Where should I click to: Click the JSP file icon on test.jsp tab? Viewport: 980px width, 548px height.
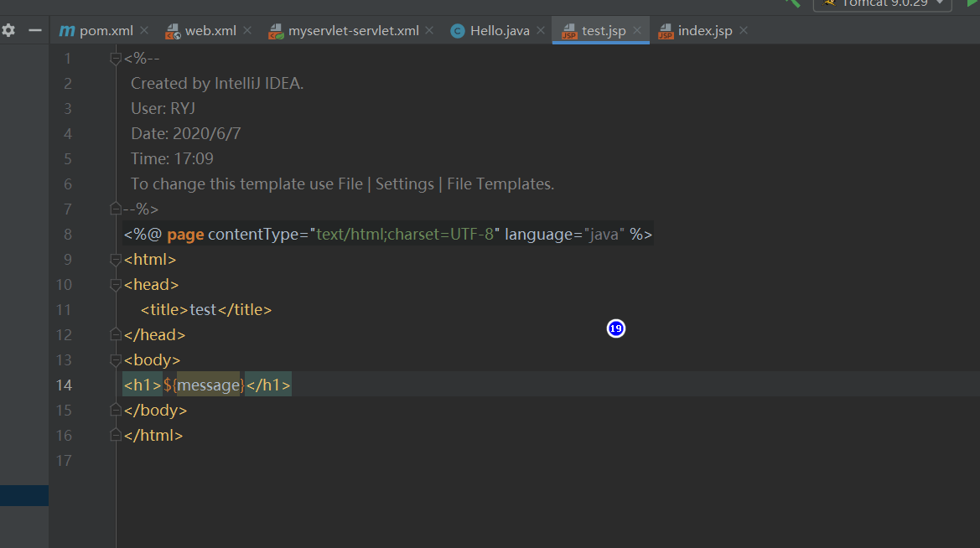[x=569, y=32]
